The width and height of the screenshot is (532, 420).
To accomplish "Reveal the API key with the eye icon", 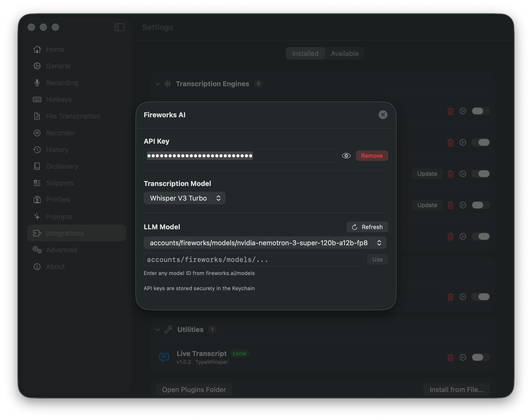I will tap(346, 155).
